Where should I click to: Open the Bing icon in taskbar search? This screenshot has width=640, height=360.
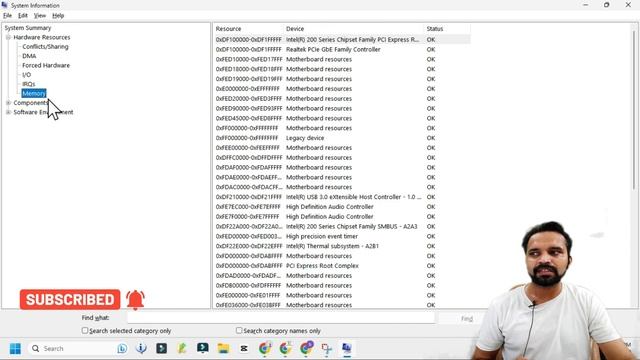point(122,349)
